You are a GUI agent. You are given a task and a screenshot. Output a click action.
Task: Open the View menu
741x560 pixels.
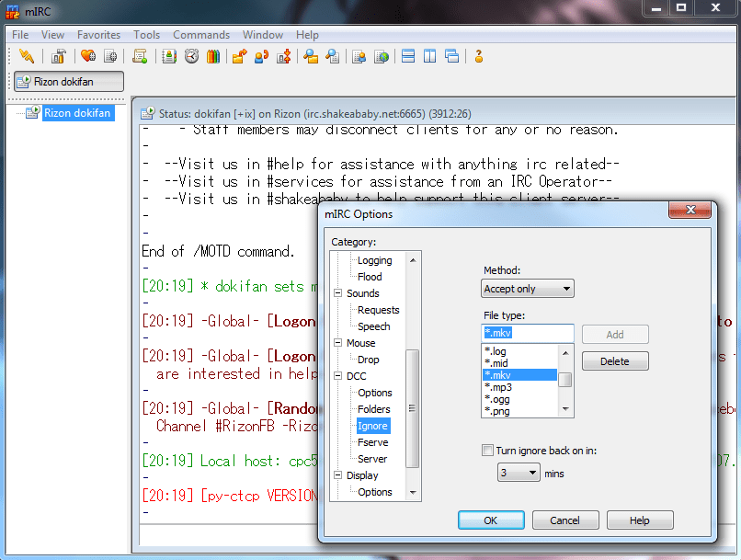point(52,35)
